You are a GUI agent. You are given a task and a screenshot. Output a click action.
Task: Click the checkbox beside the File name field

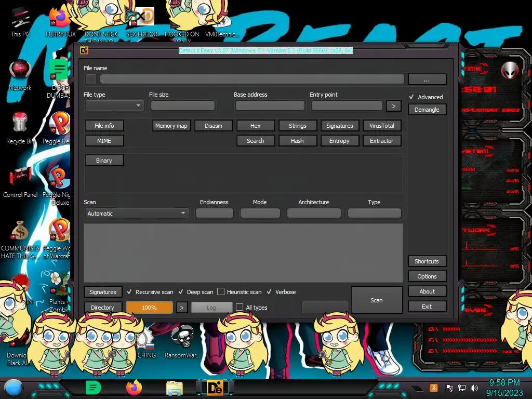90,79
